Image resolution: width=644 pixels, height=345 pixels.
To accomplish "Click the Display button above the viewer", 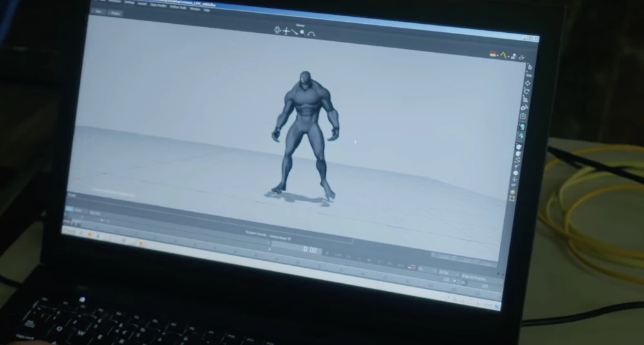I will click(x=116, y=13).
